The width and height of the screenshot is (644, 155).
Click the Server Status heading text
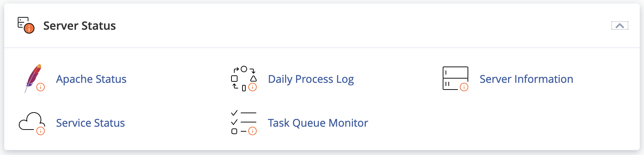point(80,26)
